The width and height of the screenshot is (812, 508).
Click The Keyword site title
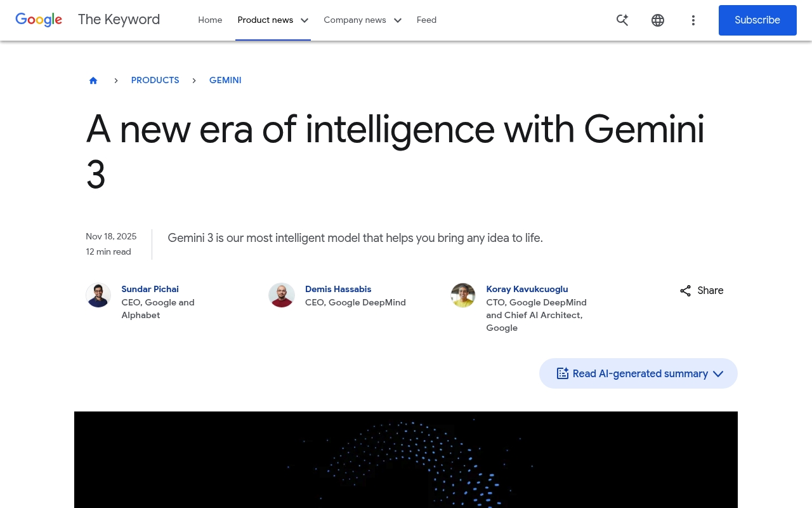[x=119, y=20]
